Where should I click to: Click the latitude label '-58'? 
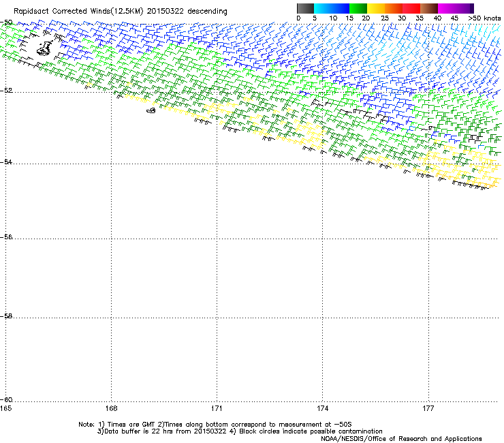[6, 316]
